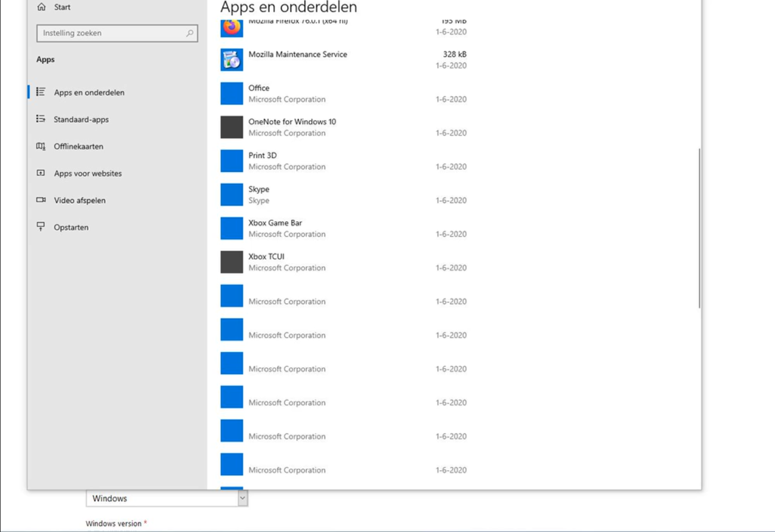Click the Video afspelen camera icon
Image resolution: width=775 pixels, height=532 pixels.
point(41,200)
